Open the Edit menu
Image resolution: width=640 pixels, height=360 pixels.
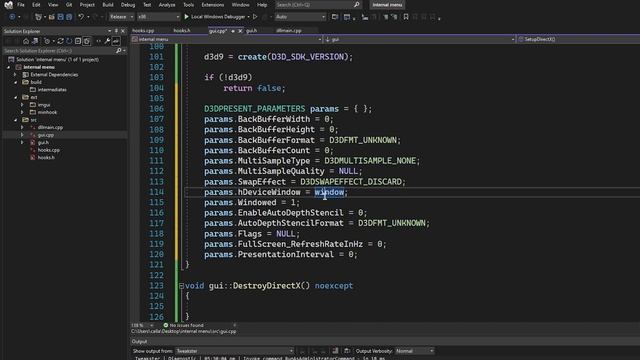(x=36, y=5)
